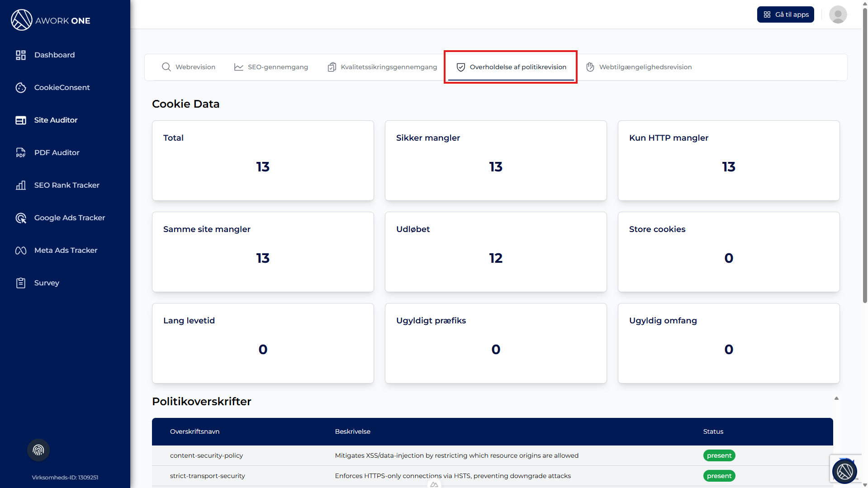This screenshot has height=488, width=868.
Task: Open CookieConsent in the sidebar
Action: coord(62,87)
